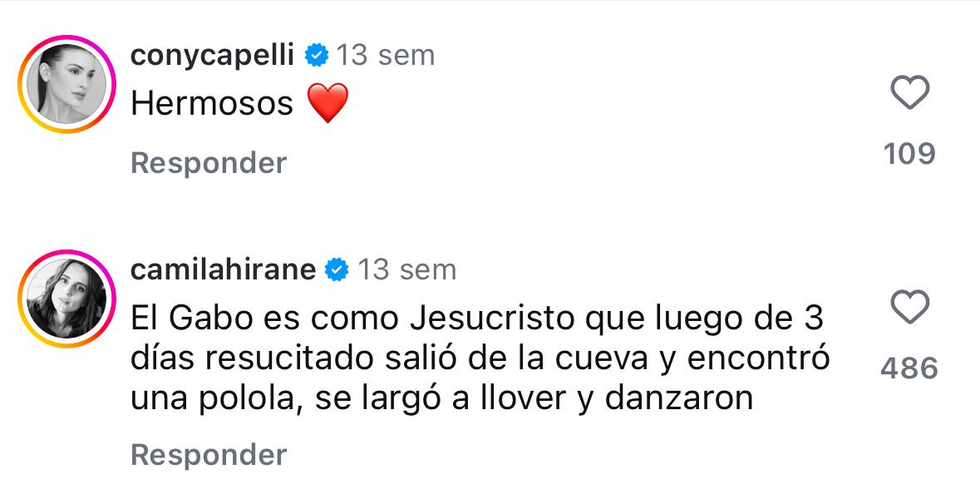Image resolution: width=980 pixels, height=494 pixels.
Task: Like camilahirane's comment with the heart icon
Action: 909,308
